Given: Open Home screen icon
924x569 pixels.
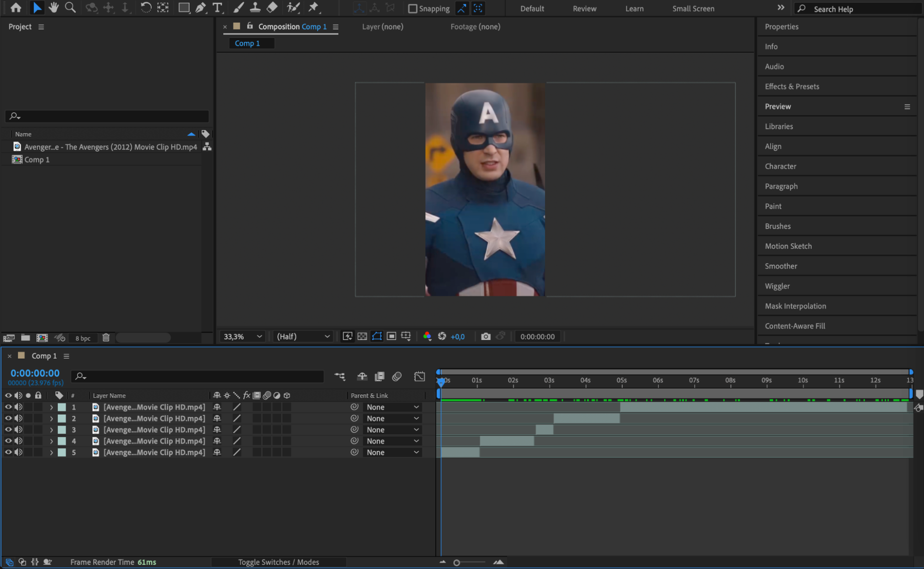Looking at the screenshot, I should (16, 7).
